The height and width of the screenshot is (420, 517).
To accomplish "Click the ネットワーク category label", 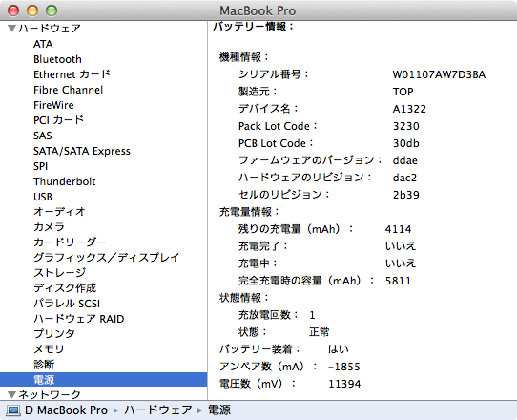I will point(50,394).
